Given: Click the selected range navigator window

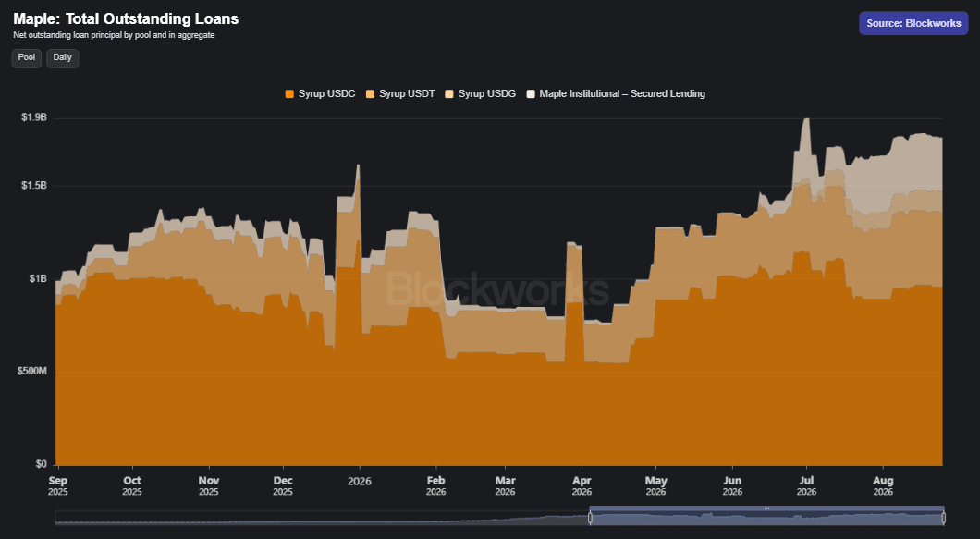Looking at the screenshot, I should pos(766,518).
